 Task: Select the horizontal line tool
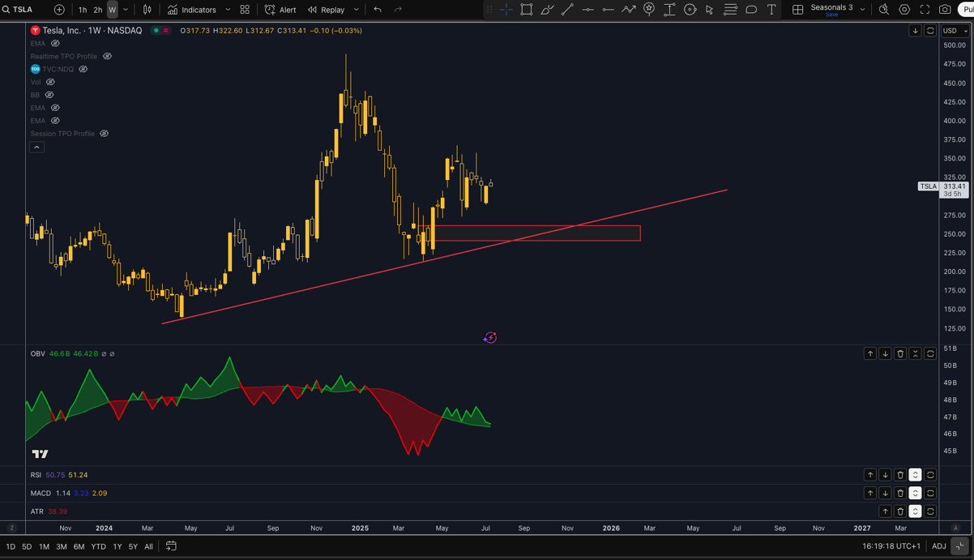(587, 10)
